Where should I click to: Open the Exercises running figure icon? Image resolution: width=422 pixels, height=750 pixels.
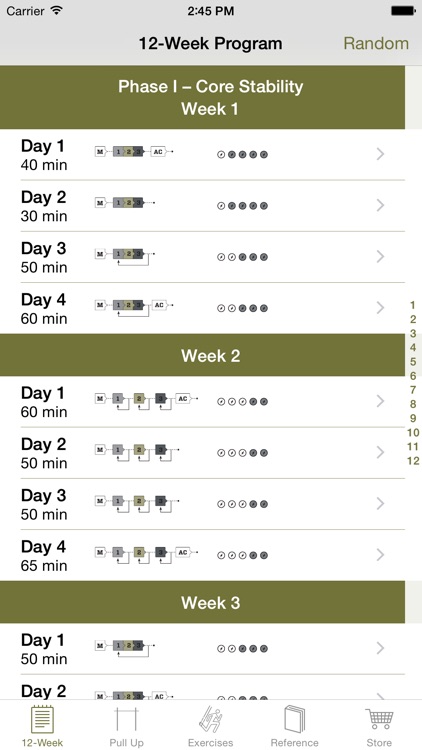pyautogui.click(x=211, y=720)
